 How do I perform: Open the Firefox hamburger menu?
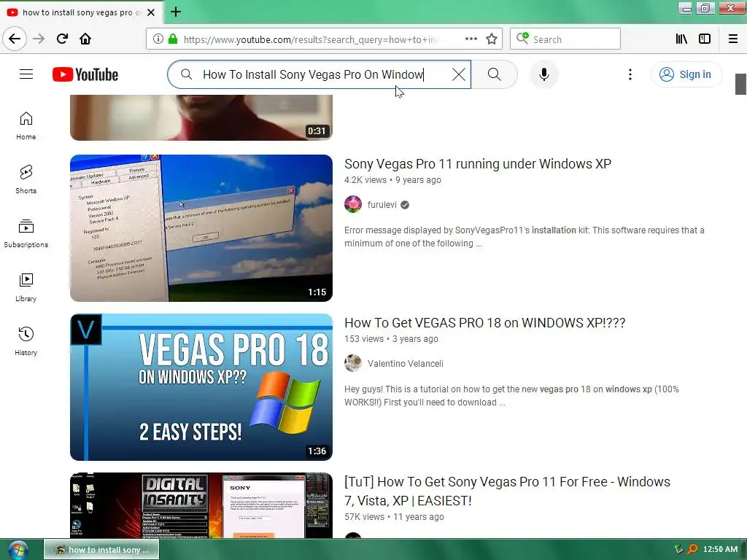pos(733,39)
